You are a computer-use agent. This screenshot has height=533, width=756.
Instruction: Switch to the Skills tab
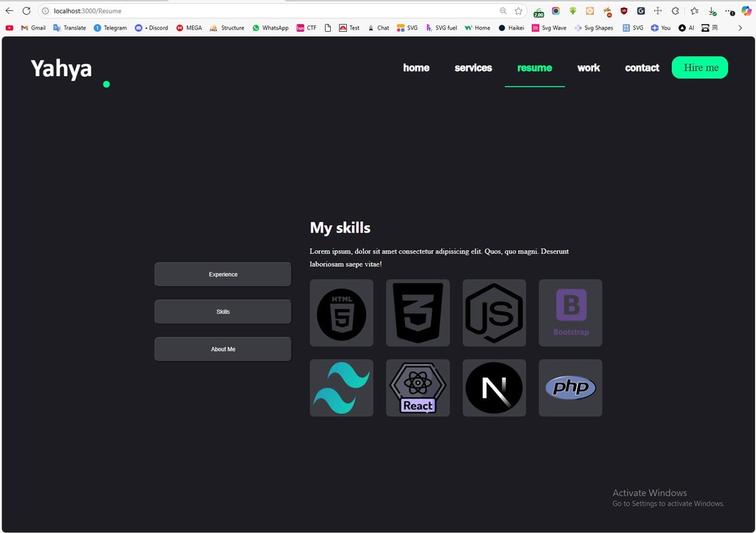click(223, 312)
